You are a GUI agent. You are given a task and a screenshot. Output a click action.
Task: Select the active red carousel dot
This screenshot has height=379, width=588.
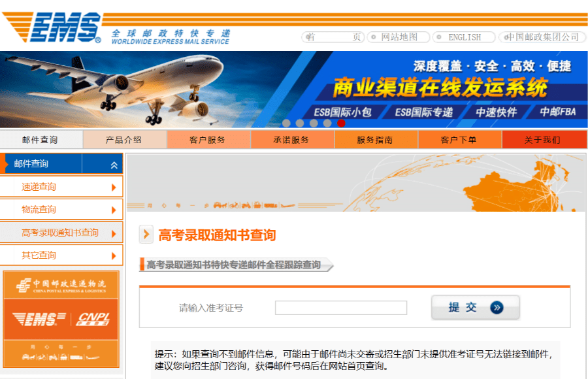341,124
